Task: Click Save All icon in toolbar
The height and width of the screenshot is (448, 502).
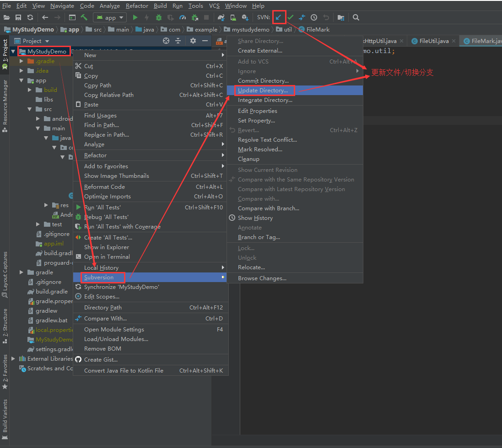Action: click(x=18, y=17)
